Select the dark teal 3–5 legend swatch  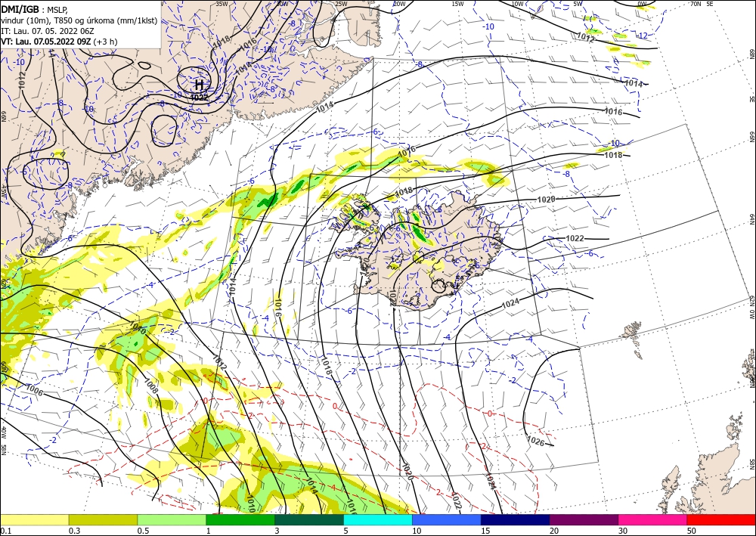click(309, 519)
